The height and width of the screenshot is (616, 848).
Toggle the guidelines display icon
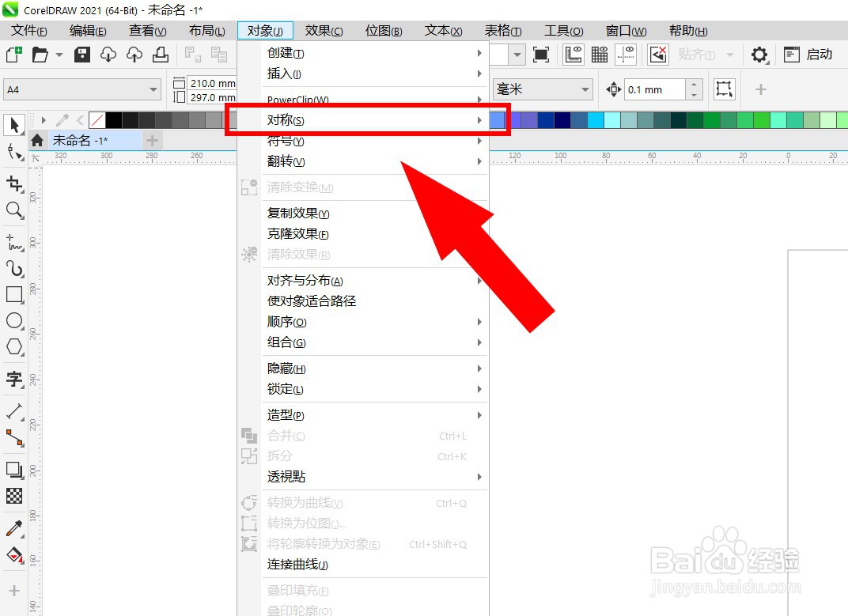(626, 55)
